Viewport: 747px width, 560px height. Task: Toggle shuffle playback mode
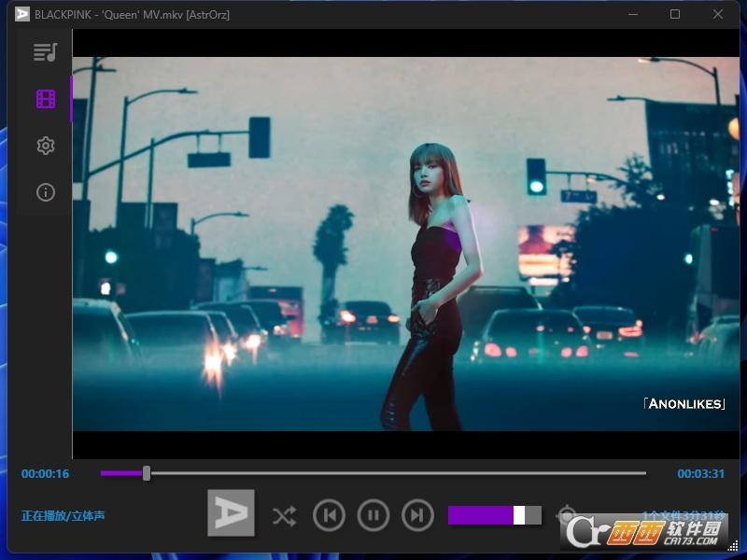click(x=285, y=516)
